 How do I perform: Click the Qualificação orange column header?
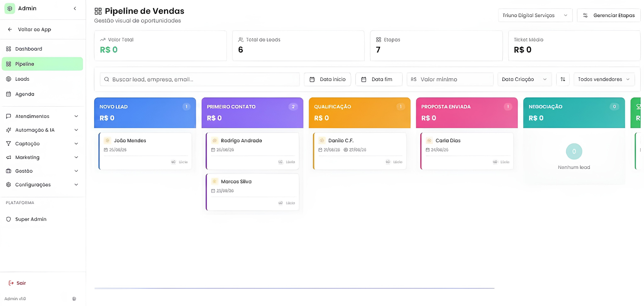click(x=360, y=113)
